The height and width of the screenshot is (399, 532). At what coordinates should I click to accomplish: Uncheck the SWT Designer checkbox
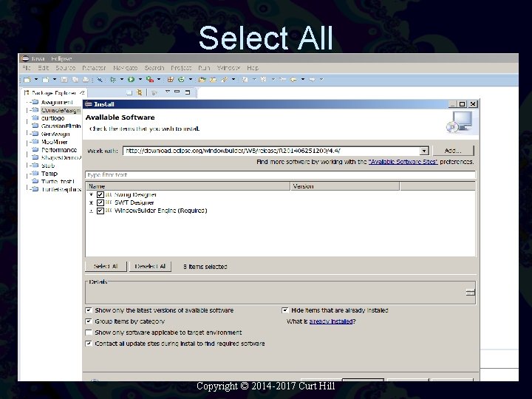[x=100, y=202]
